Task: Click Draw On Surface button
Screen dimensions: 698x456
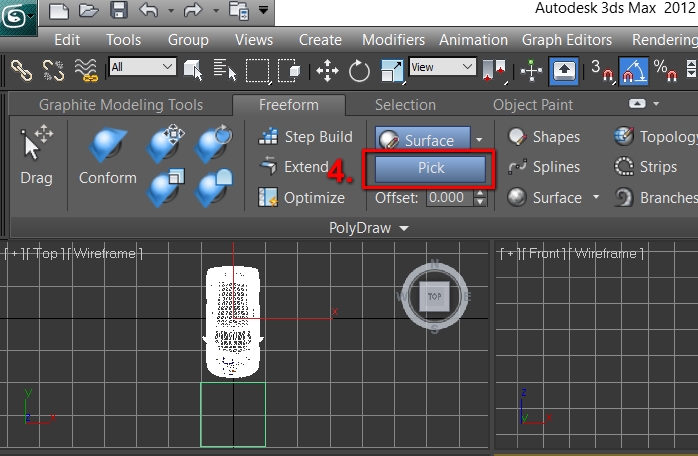Action: pyautogui.click(x=423, y=139)
